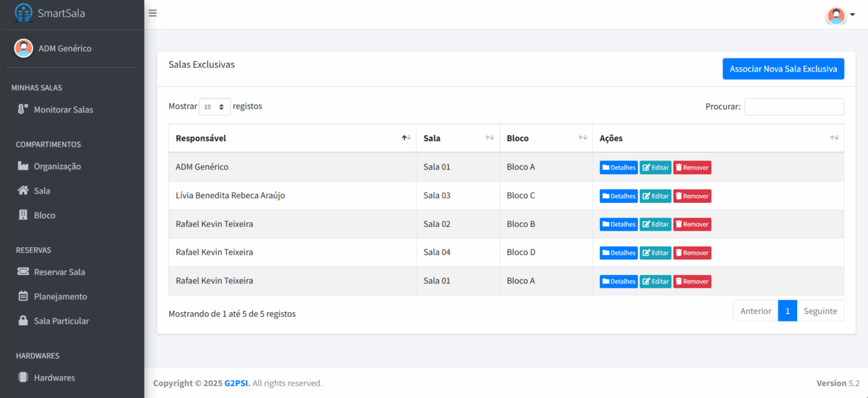Click the Sala Particular lock icon
This screenshot has height=398, width=868.
pos(23,321)
